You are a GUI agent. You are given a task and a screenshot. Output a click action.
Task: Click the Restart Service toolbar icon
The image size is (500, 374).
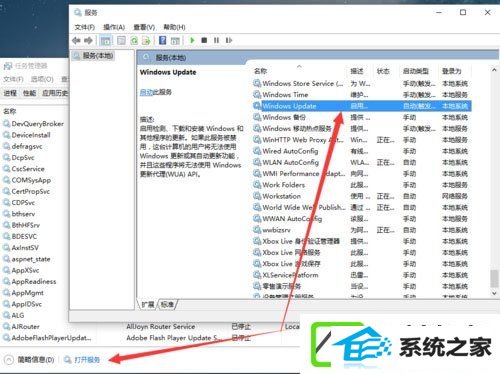click(x=228, y=40)
